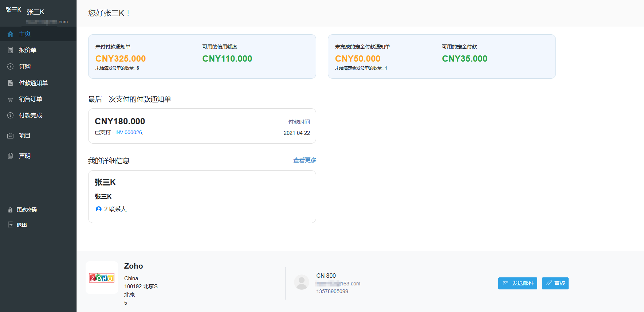Screen dimensions: 644x312
Task: Click the 订购 subscription cycle icon
Action: point(10,67)
